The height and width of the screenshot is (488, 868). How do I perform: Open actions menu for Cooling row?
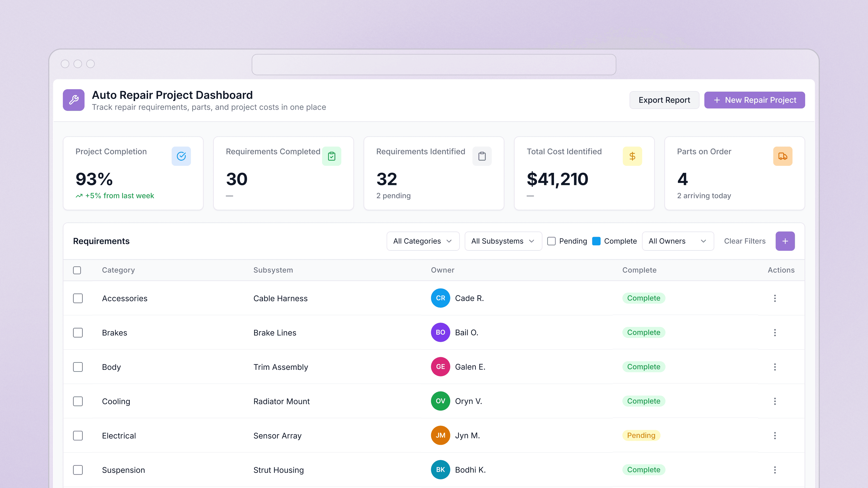point(775,401)
